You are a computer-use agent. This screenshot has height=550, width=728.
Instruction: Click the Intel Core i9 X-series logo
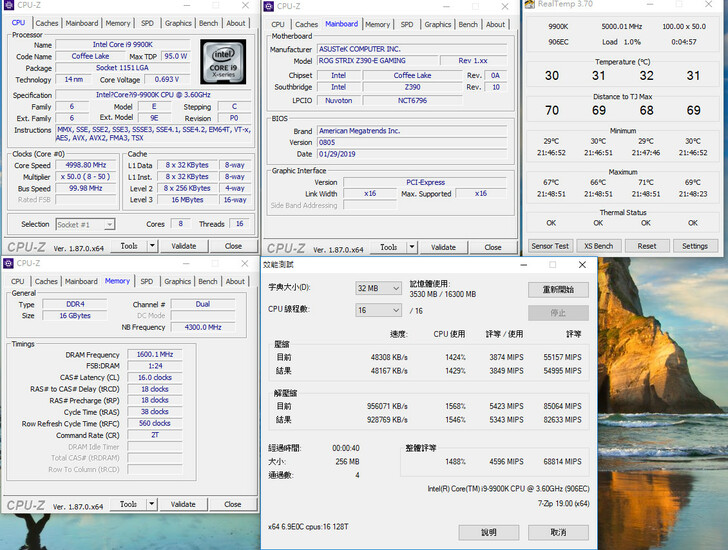click(224, 62)
